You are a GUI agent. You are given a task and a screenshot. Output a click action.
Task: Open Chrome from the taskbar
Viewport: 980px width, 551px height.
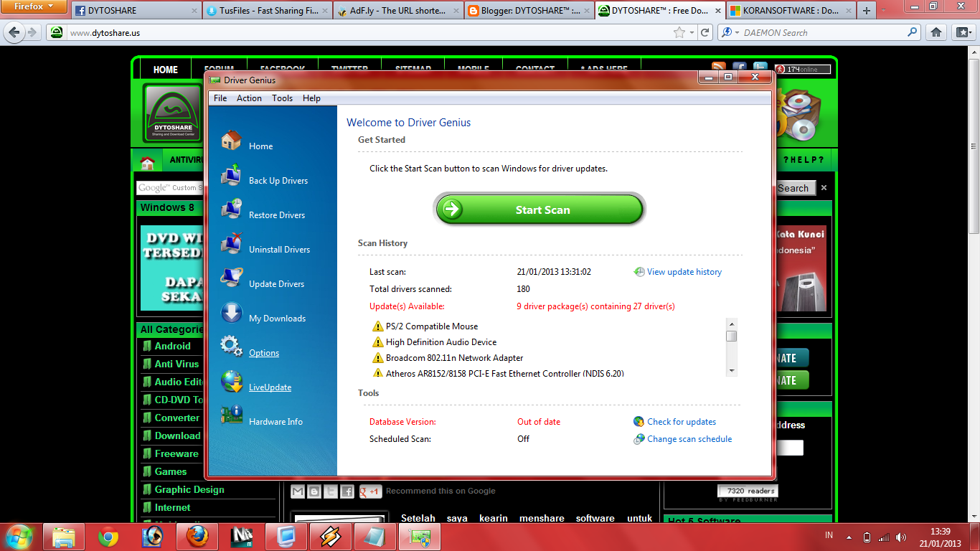108,537
